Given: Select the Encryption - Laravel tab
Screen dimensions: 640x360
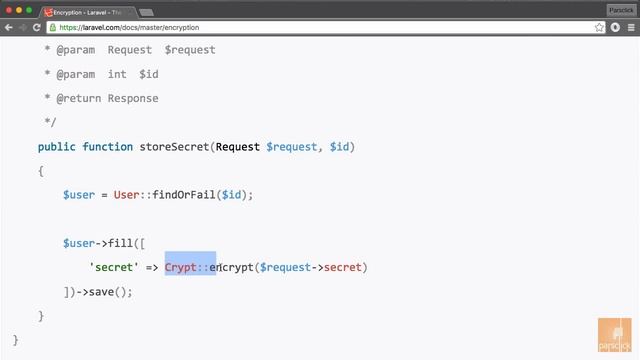Looking at the screenshot, I should click(87, 12).
